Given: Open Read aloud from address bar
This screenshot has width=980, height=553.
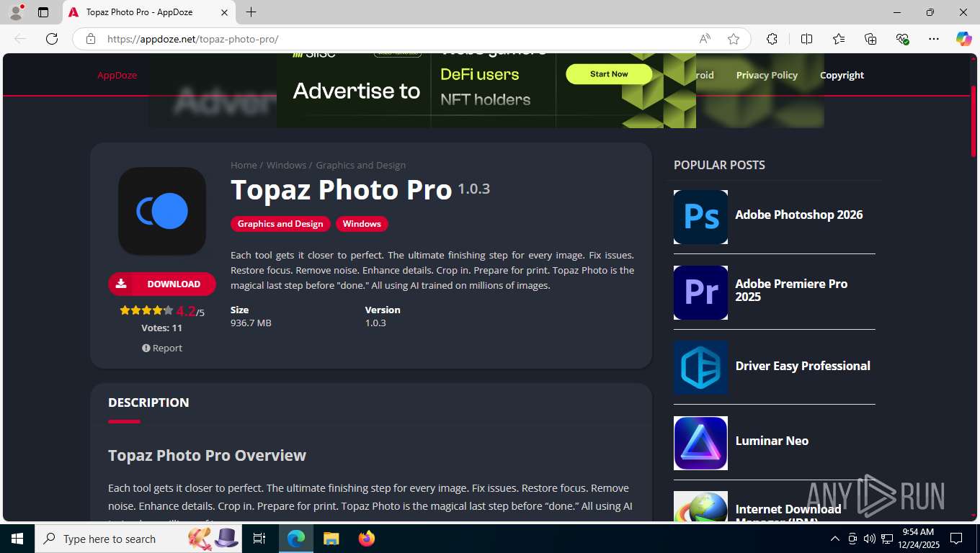Looking at the screenshot, I should pyautogui.click(x=705, y=39).
